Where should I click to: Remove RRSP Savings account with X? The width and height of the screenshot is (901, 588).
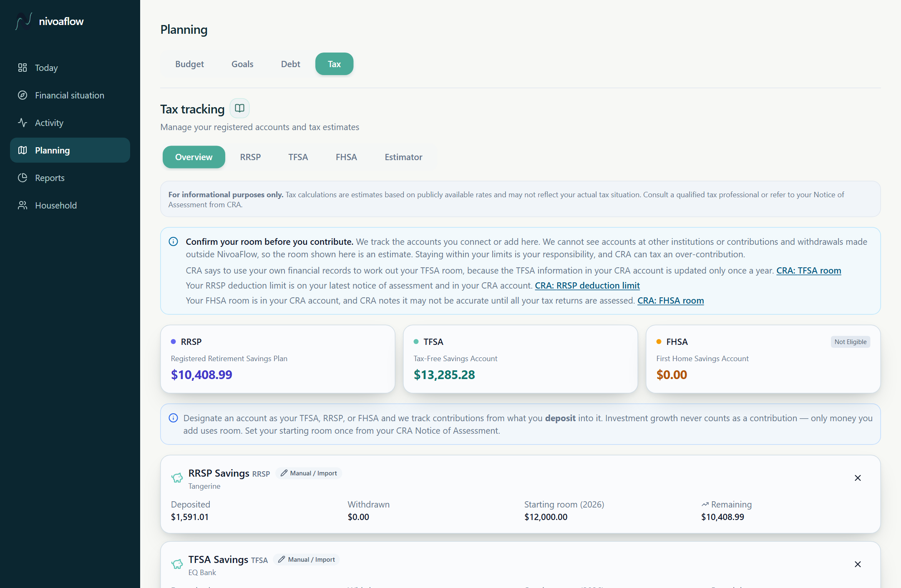pos(858,478)
